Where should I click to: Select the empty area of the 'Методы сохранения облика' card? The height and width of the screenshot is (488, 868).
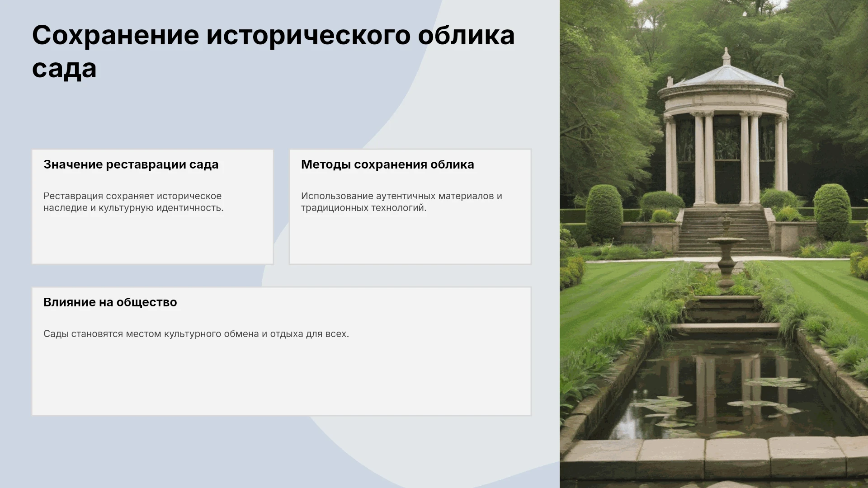coord(410,239)
